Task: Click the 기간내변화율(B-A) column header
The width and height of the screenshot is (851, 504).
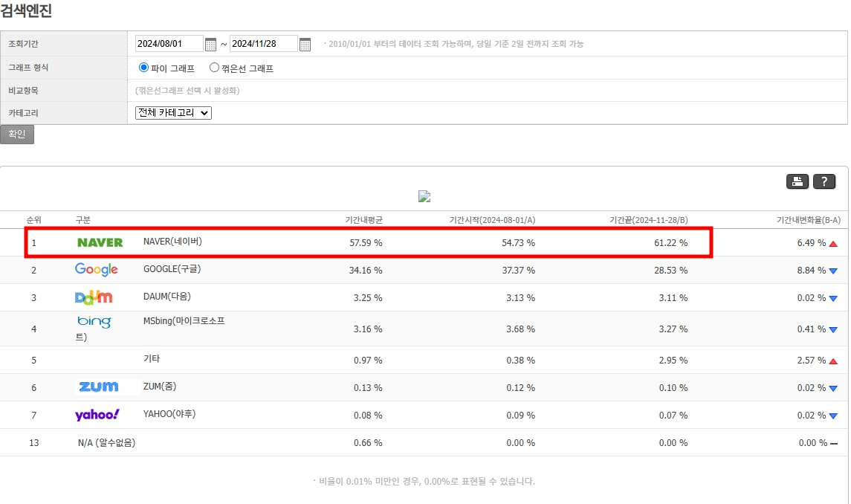Action: click(x=809, y=220)
